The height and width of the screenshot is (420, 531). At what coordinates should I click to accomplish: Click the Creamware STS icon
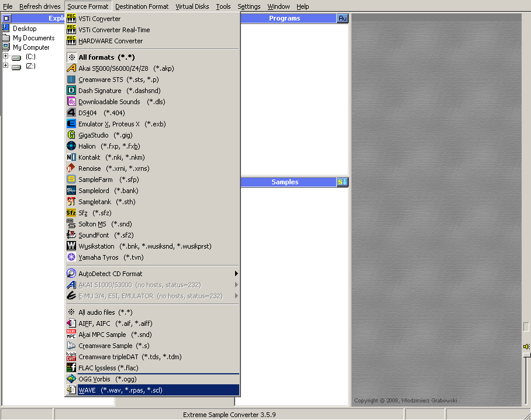(71, 80)
